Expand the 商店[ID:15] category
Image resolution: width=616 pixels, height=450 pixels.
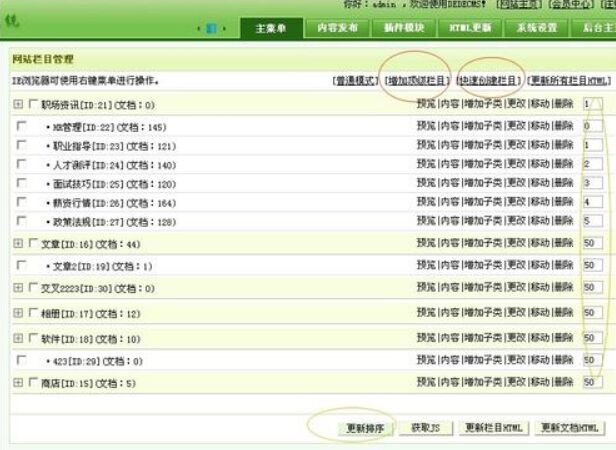point(18,382)
